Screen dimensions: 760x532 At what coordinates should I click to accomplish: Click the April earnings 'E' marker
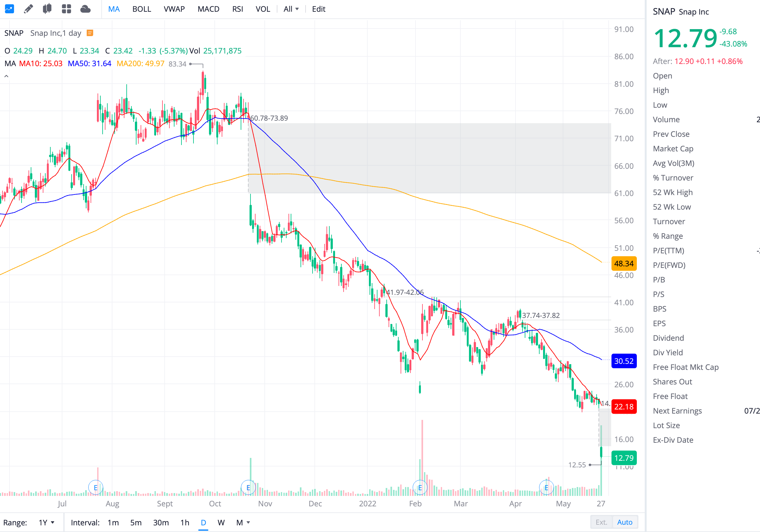coord(546,487)
